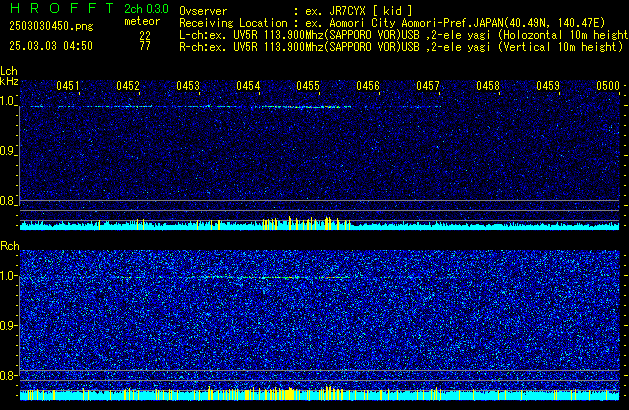Select the 0456 time marker
Viewport: 629px width, 410px height.
tap(368, 86)
